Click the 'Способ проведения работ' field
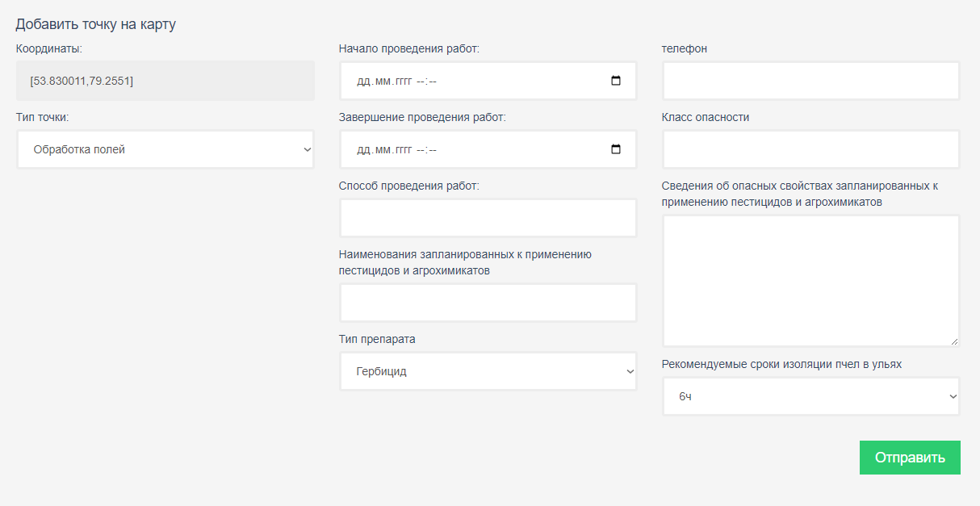Screen dimensions: 980x506 (488, 218)
